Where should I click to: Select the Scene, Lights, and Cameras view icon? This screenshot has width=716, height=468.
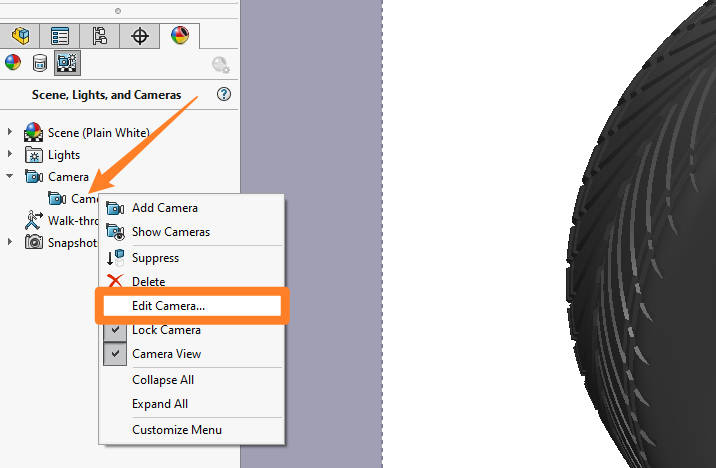pos(68,63)
